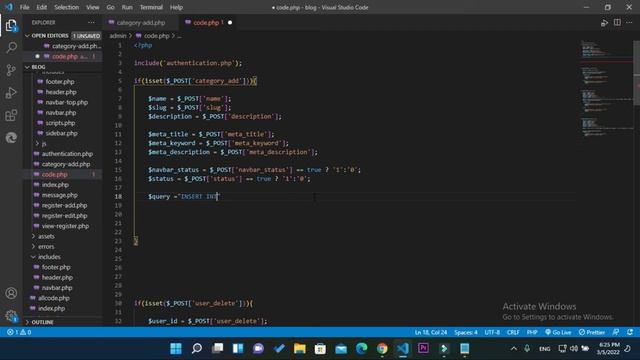Viewport: 640px width, 360px height.
Task: Open the Help menu
Action: 176,7
